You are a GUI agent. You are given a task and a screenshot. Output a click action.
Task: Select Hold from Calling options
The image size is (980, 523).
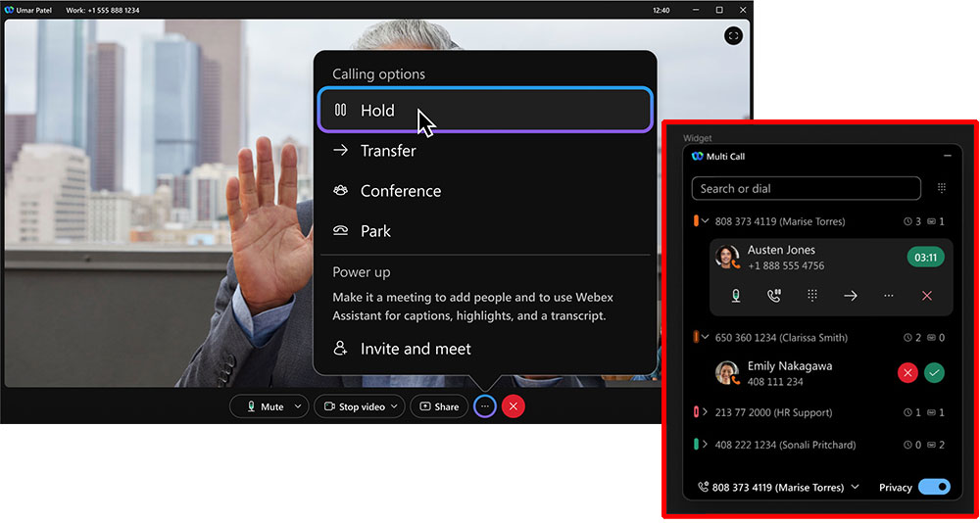pyautogui.click(x=485, y=111)
